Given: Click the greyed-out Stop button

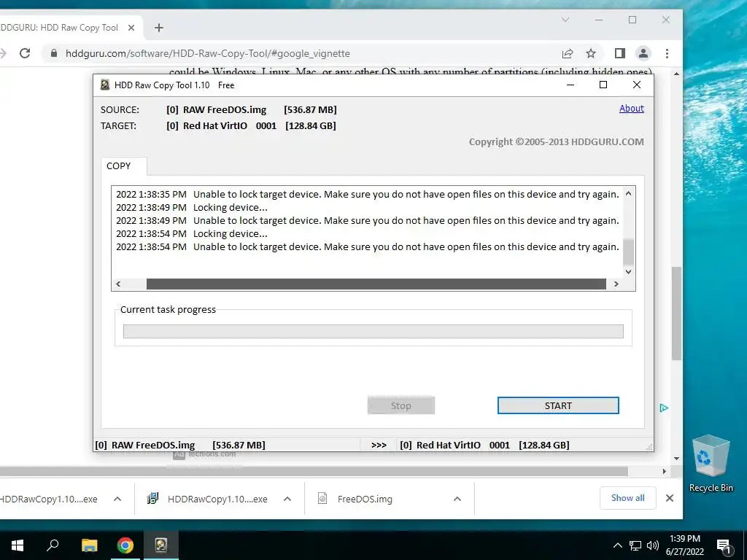Looking at the screenshot, I should pos(400,405).
